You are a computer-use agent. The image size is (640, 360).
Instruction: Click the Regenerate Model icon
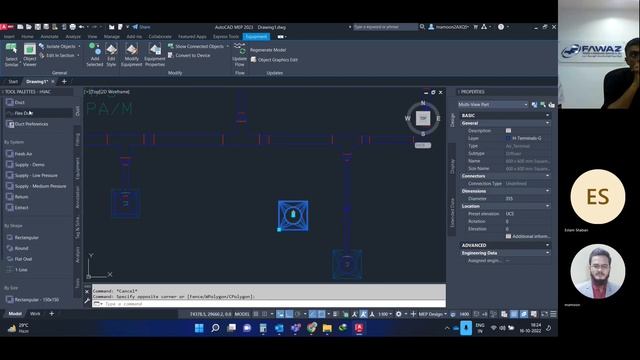[x=268, y=50]
